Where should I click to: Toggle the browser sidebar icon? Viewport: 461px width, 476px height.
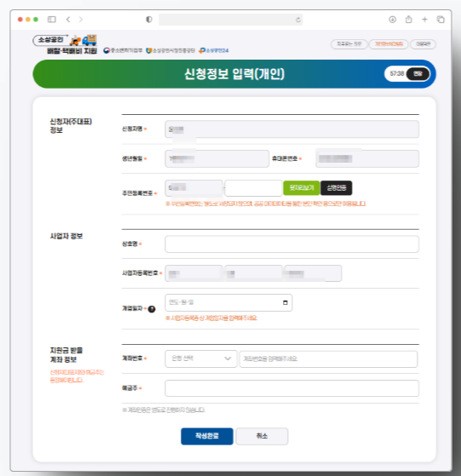pos(52,20)
